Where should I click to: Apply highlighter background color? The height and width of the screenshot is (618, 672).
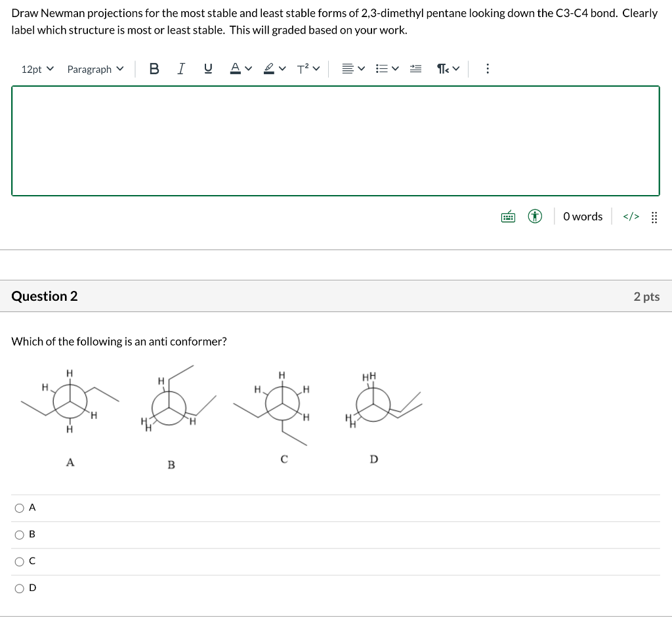(x=270, y=68)
